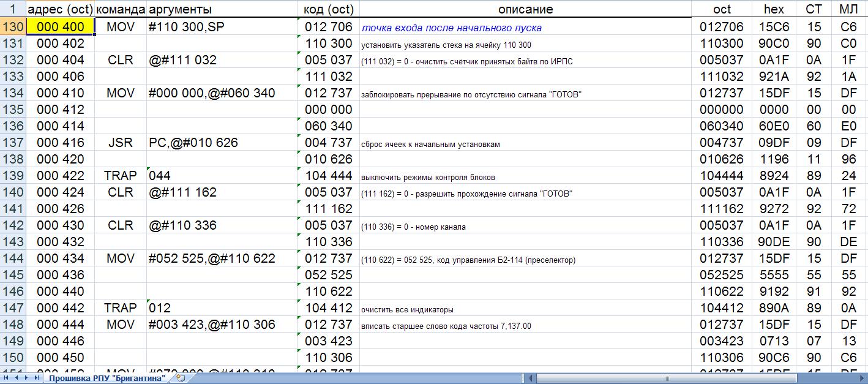868x384 pixels.
Task: Click argument cell @#110 336
Action: (222, 225)
